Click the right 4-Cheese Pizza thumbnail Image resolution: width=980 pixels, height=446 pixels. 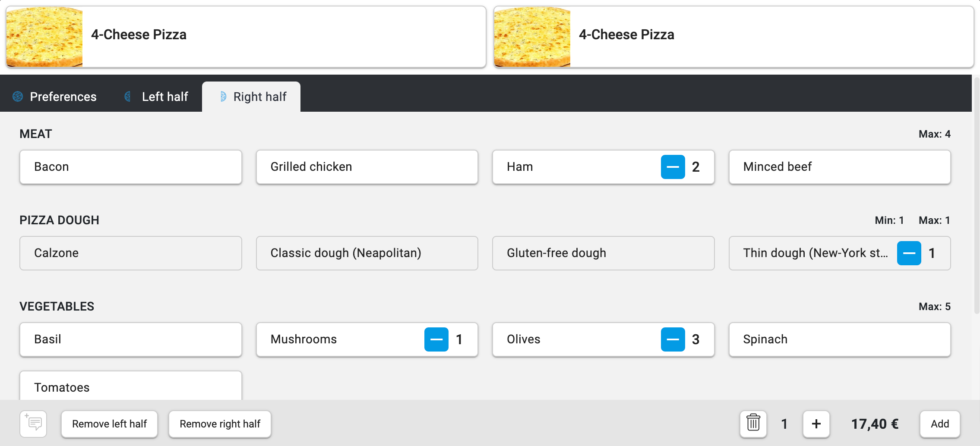532,37
